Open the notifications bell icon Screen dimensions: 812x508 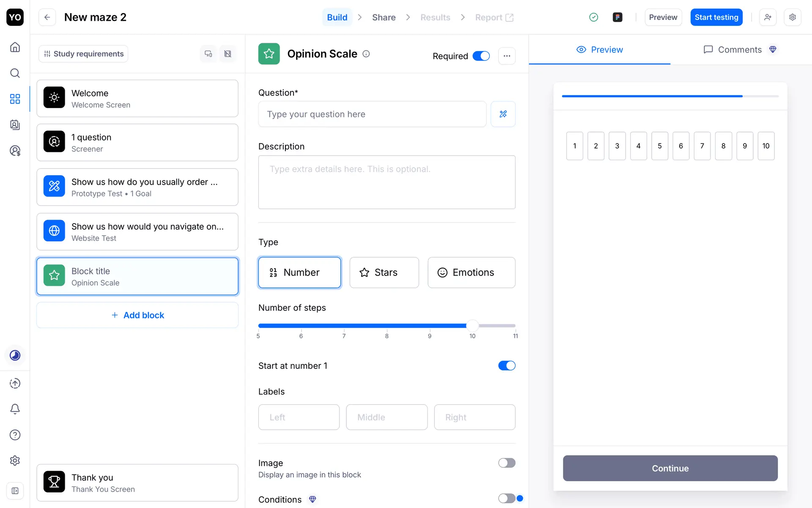(15, 409)
